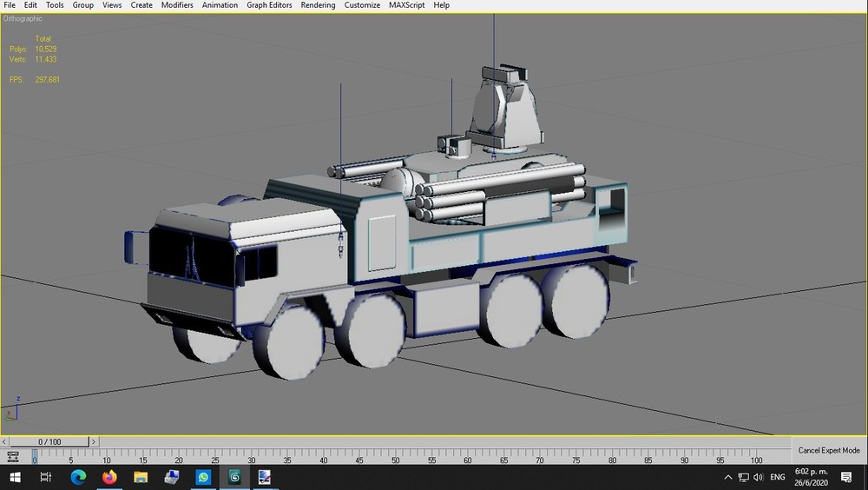Open the Rendering menu
868x490 pixels.
pos(318,5)
